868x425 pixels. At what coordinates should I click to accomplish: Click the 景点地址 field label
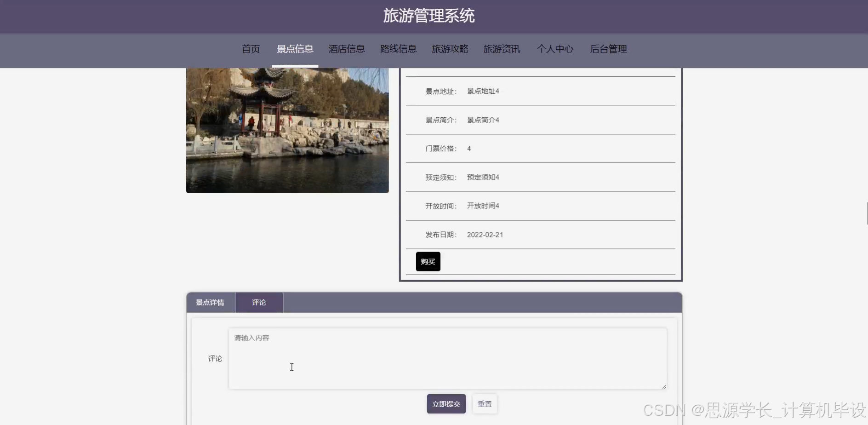tap(441, 91)
